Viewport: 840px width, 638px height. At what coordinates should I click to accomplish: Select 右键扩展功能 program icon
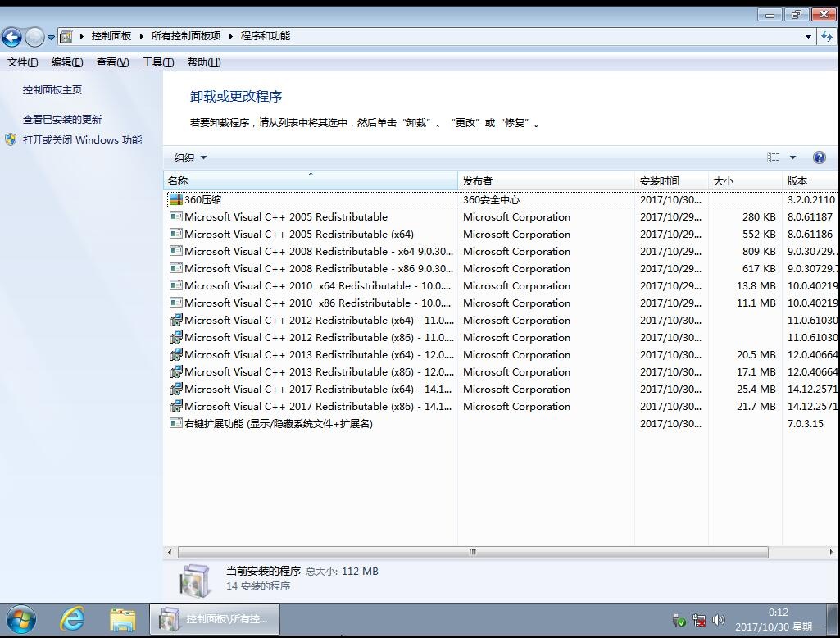175,423
